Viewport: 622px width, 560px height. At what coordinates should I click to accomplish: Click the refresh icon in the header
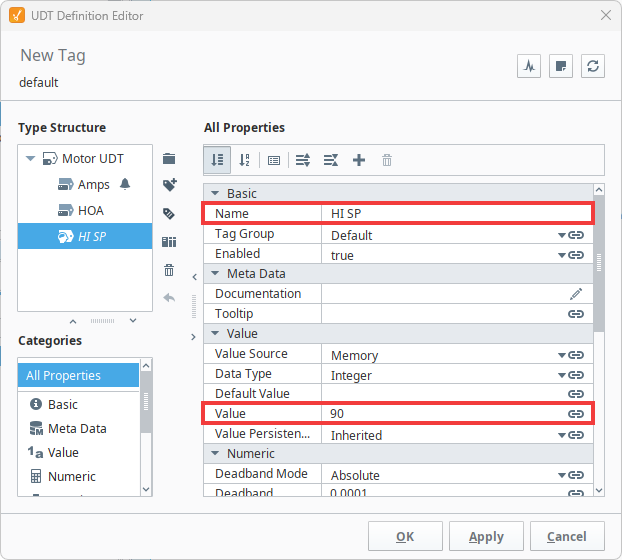pos(593,66)
